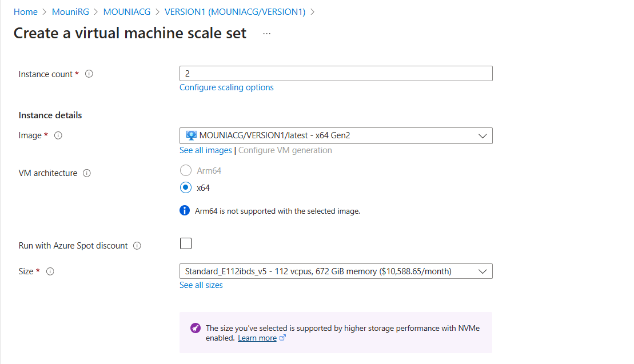Click the Image field info icon
The image size is (634, 364).
pos(58,135)
